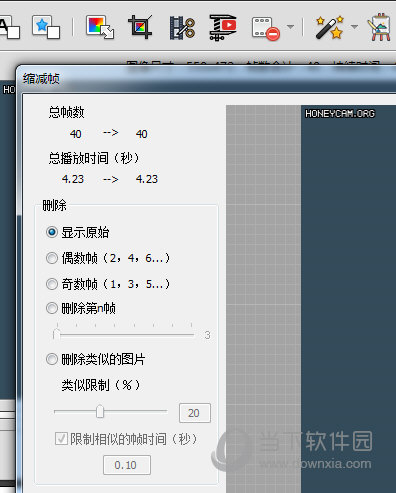Open the painting easel tool icon
This screenshot has width=396, height=493.
[380, 27]
